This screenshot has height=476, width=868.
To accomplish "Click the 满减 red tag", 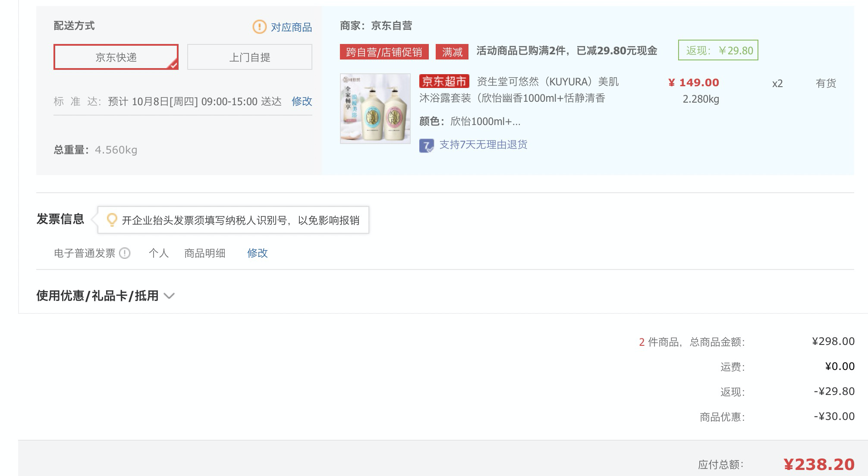I will tap(452, 52).
